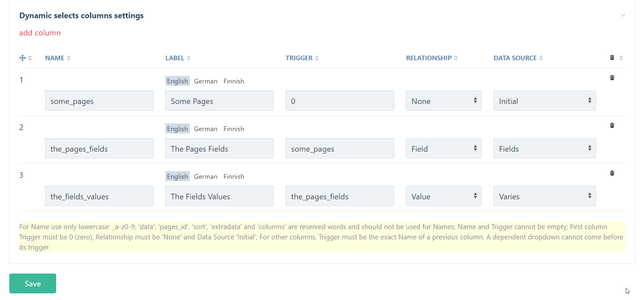Change the Field relationship dropdown in row 2

pyautogui.click(x=443, y=148)
